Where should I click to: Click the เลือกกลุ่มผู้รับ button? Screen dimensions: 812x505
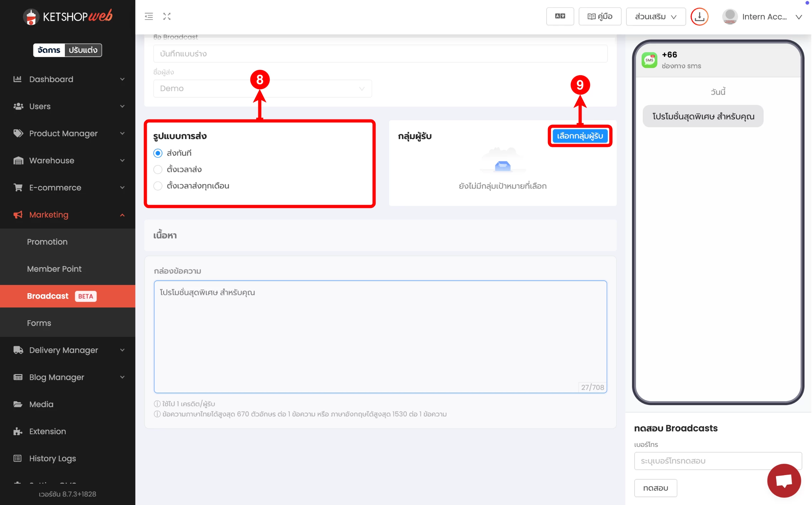(580, 136)
